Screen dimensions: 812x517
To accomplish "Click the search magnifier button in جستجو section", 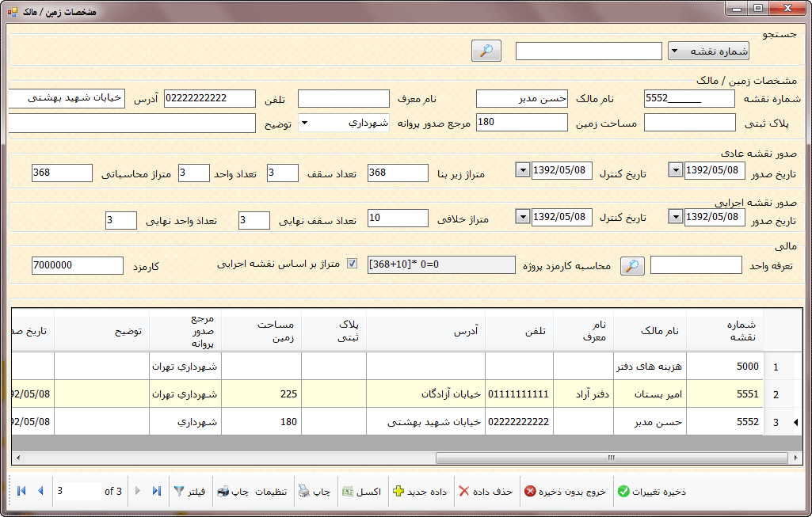I will tap(486, 51).
